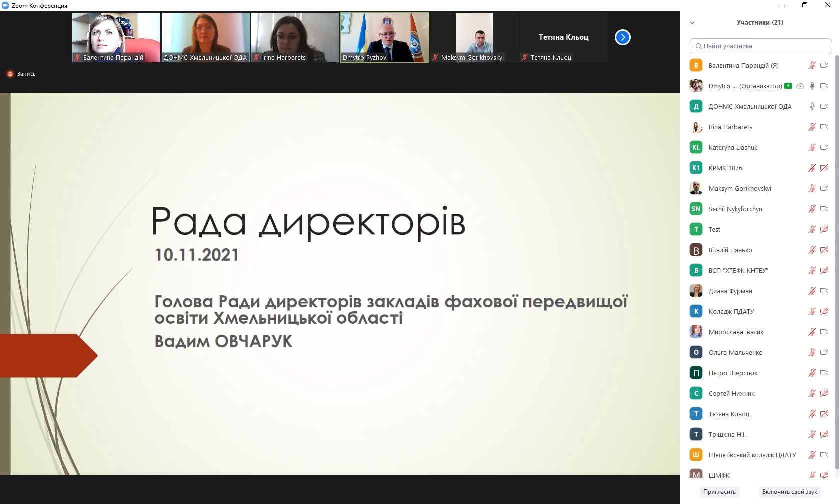Click the muted mic icon for Kateryna Liashuk
This screenshot has width=840, height=504.
[812, 148]
